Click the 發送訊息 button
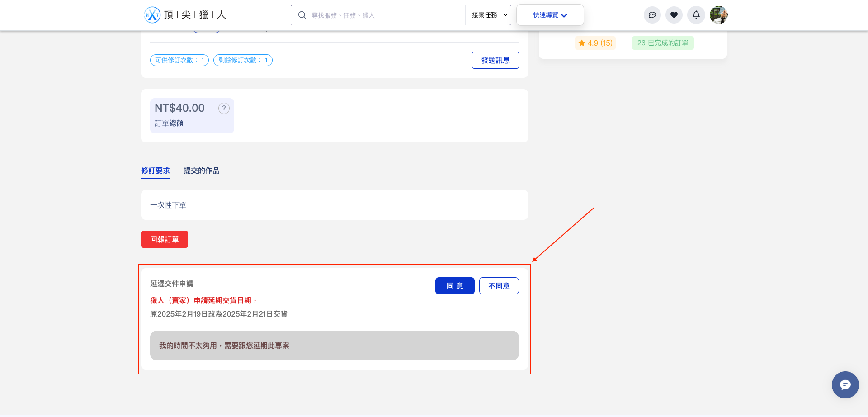 point(495,60)
